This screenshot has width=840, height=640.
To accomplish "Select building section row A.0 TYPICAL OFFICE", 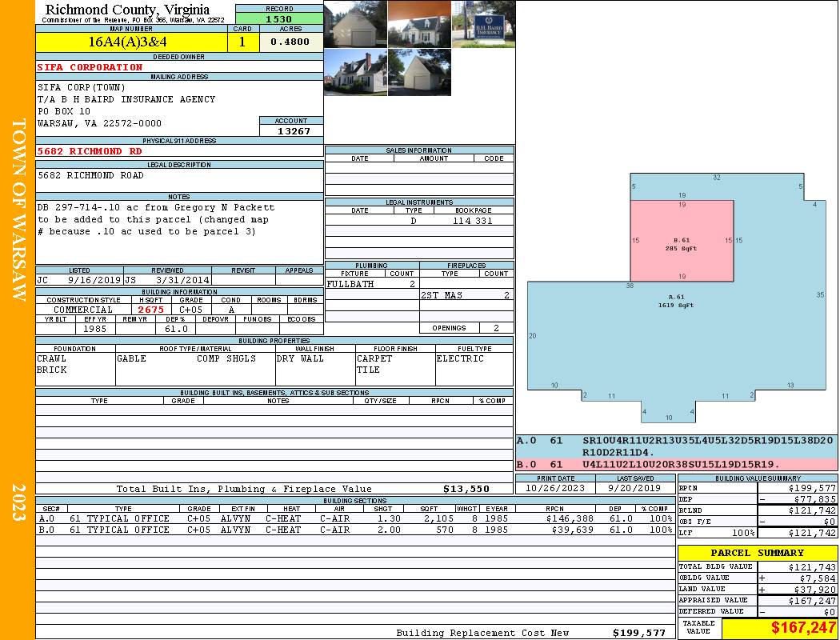I will click(355, 518).
